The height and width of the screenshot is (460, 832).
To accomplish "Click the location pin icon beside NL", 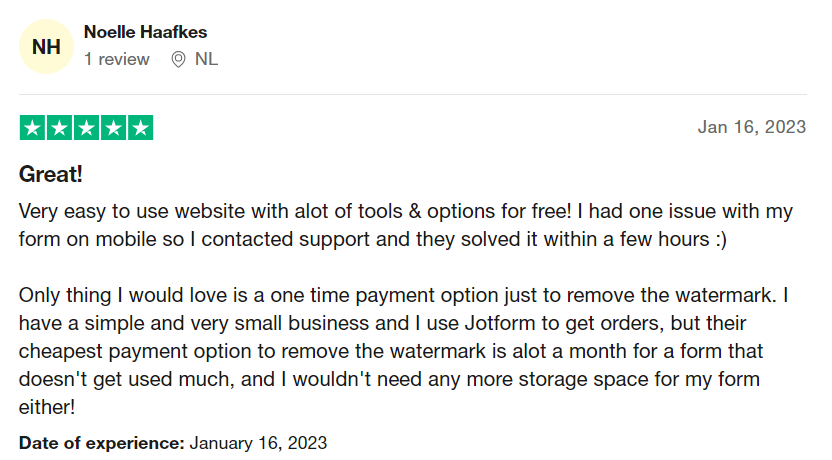I will (178, 59).
